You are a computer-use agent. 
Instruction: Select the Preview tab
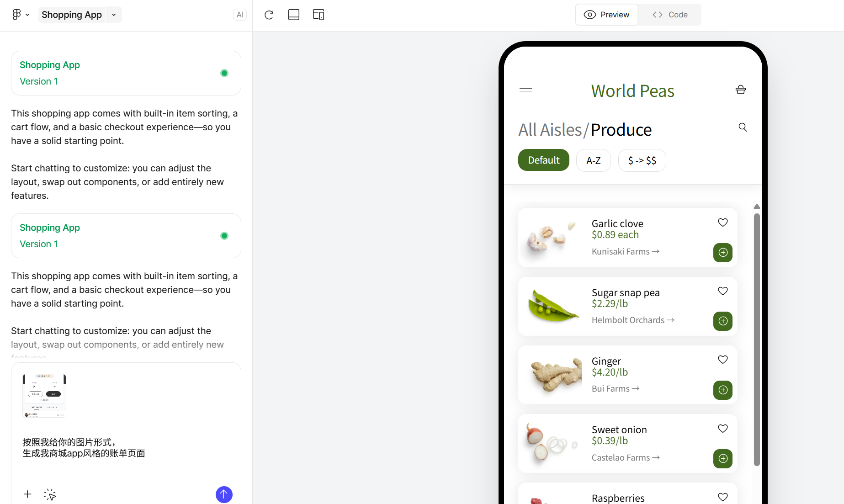[x=607, y=15]
